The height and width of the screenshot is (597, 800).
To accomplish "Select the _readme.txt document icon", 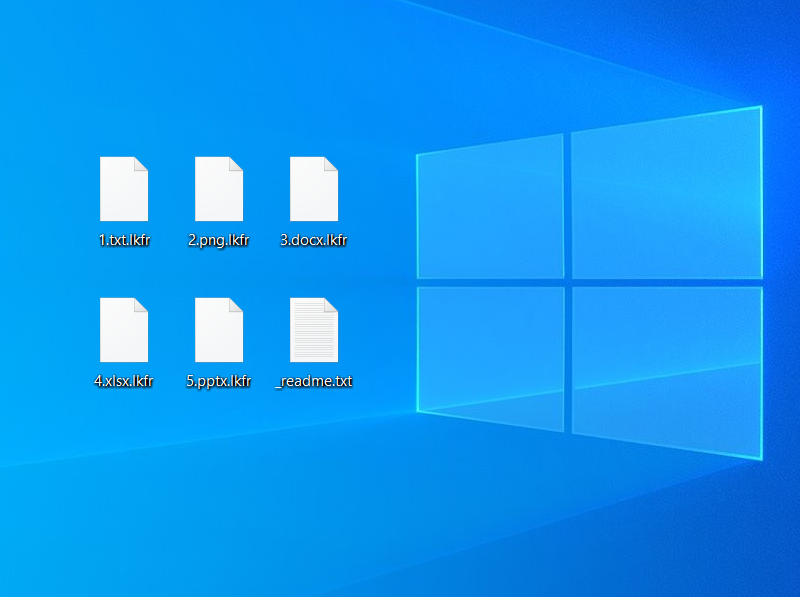I will tap(314, 330).
